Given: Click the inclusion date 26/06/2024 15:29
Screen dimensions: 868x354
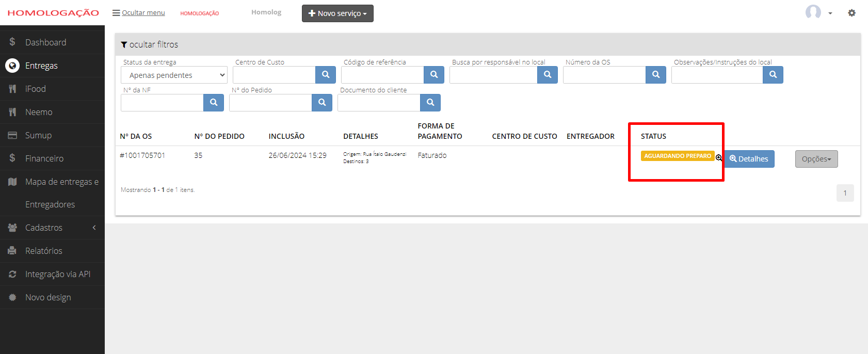Looking at the screenshot, I should pyautogui.click(x=297, y=155).
